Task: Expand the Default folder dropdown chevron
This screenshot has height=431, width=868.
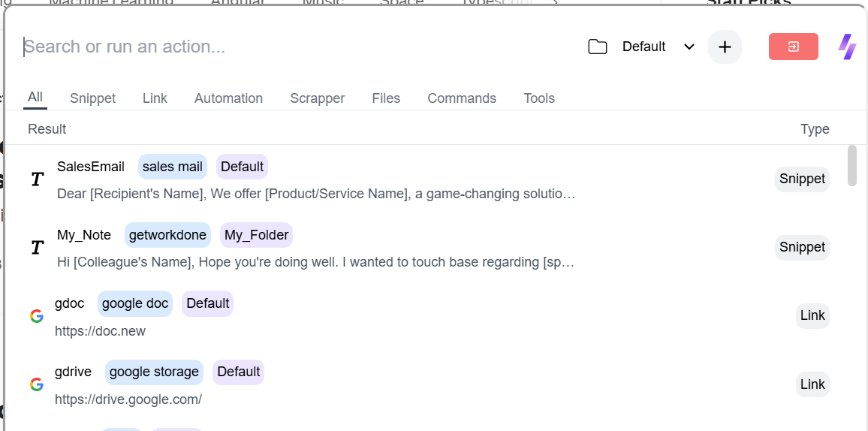Action: pyautogui.click(x=689, y=47)
